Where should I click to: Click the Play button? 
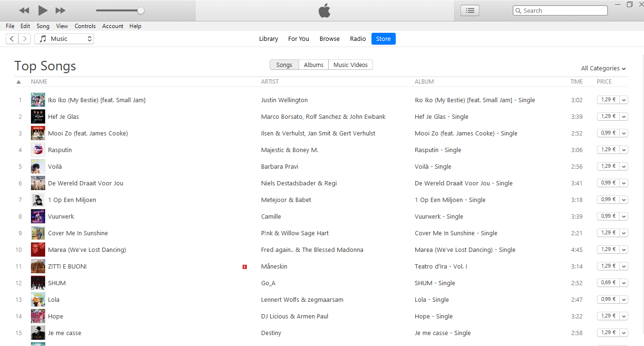pos(42,10)
